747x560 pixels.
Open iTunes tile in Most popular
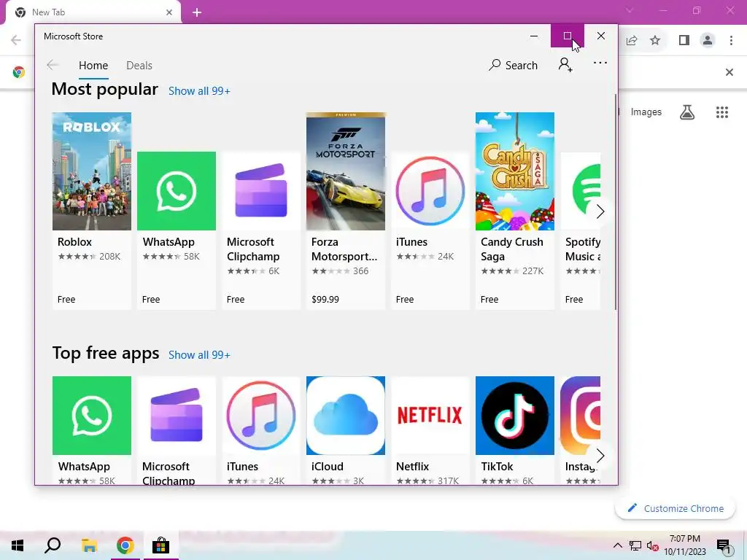point(430,230)
